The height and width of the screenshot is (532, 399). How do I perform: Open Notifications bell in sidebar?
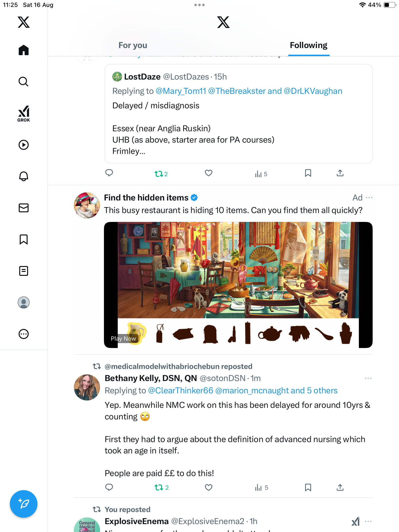(24, 176)
